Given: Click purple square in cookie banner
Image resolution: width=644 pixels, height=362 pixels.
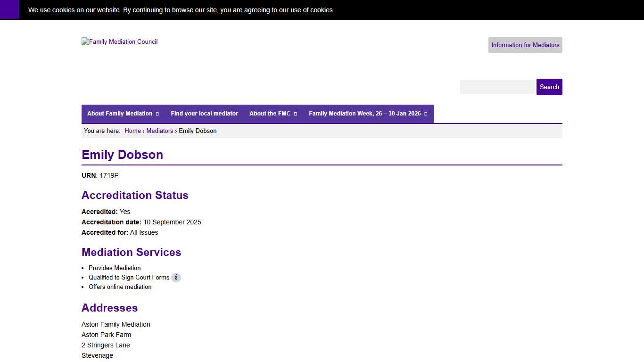Looking at the screenshot, I should tap(9, 10).
